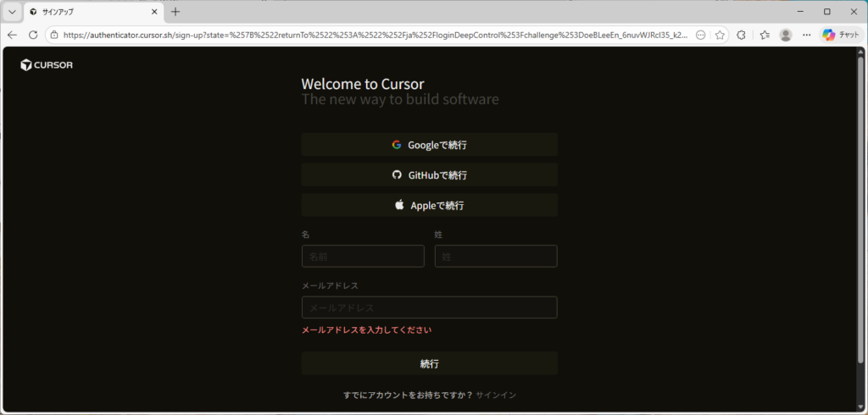Viewport: 868px width, 415px height.
Task: Expand the tab search dropdown arrow
Action: (12, 12)
